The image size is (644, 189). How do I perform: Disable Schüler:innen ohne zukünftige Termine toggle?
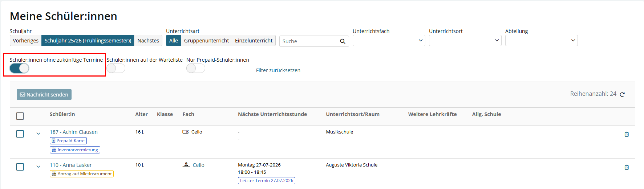(x=19, y=68)
